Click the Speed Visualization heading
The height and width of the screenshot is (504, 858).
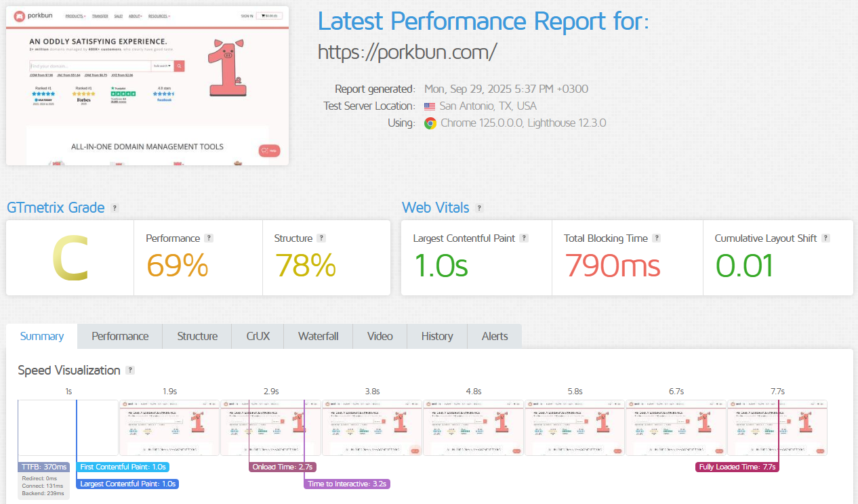(x=69, y=371)
